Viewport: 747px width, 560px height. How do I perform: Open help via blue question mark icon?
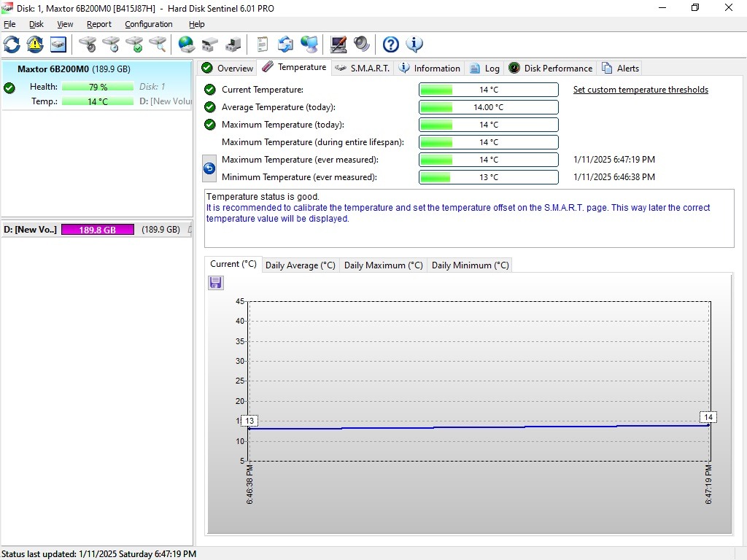(x=391, y=44)
